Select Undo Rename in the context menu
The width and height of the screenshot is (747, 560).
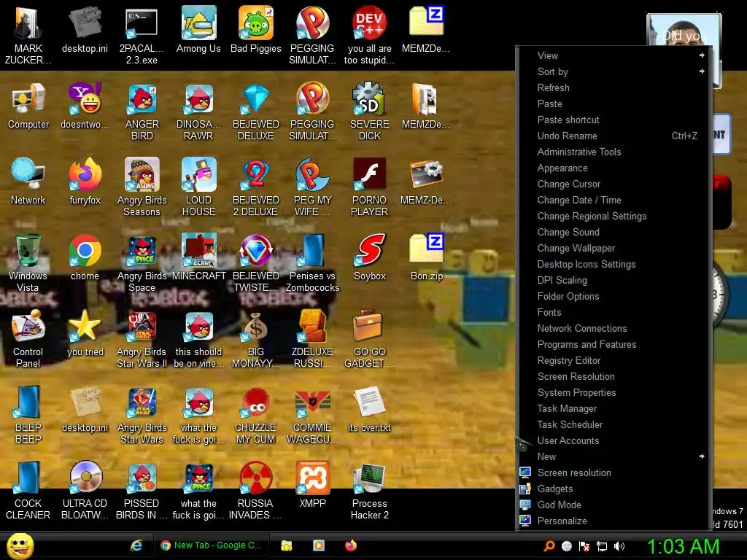(614, 136)
